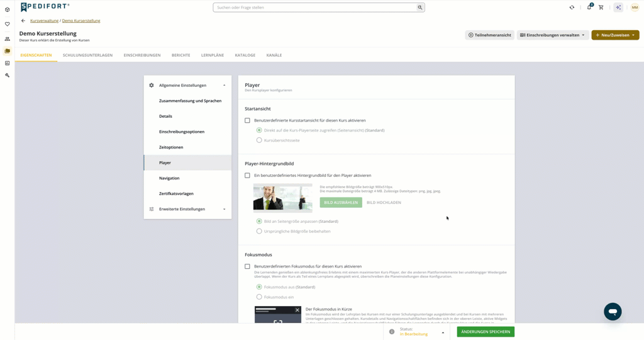Check the Player-Hintergrundbild aktivieren checkbox
The image size is (644, 340).
click(247, 176)
